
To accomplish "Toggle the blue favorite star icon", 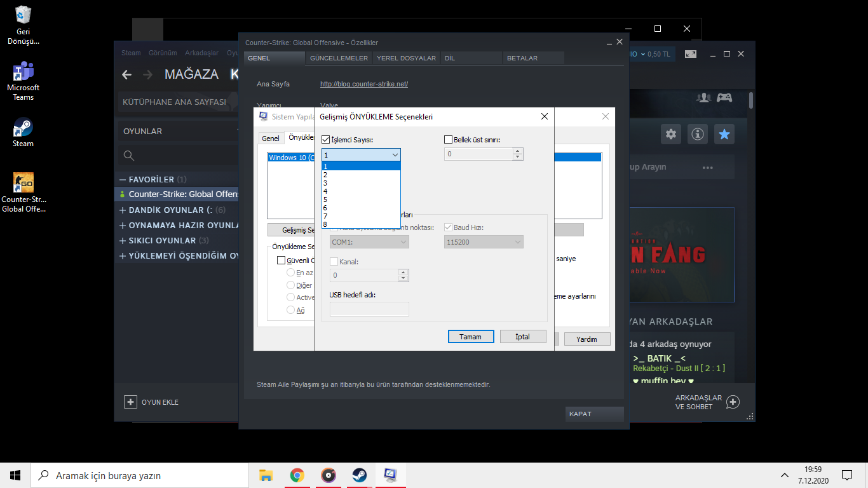I will point(724,134).
